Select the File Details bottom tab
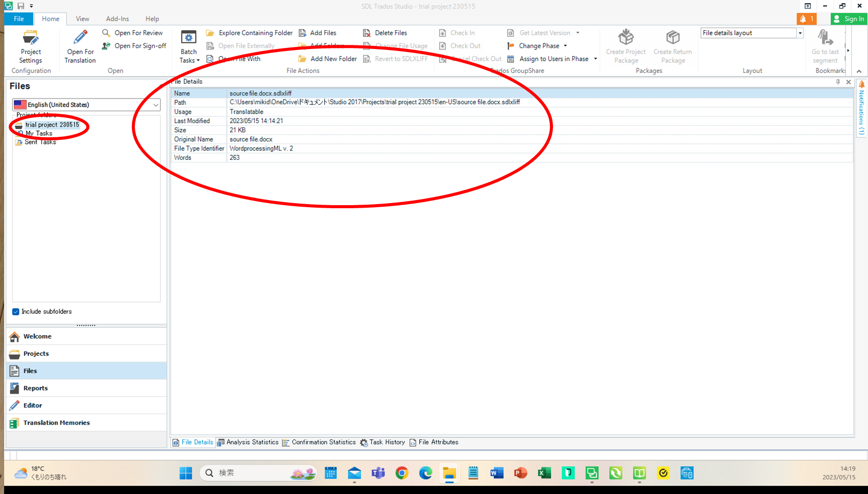This screenshot has width=868, height=494. 193,442
